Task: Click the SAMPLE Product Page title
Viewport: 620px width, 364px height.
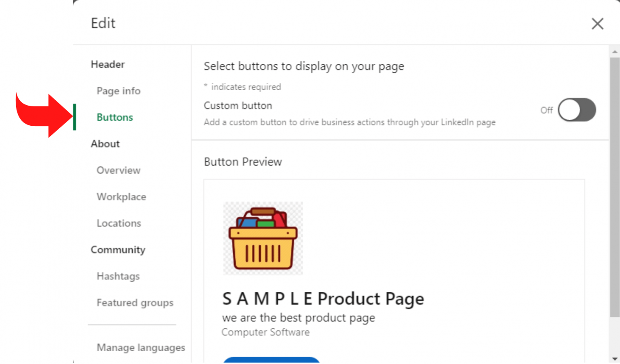Action: coord(323,299)
